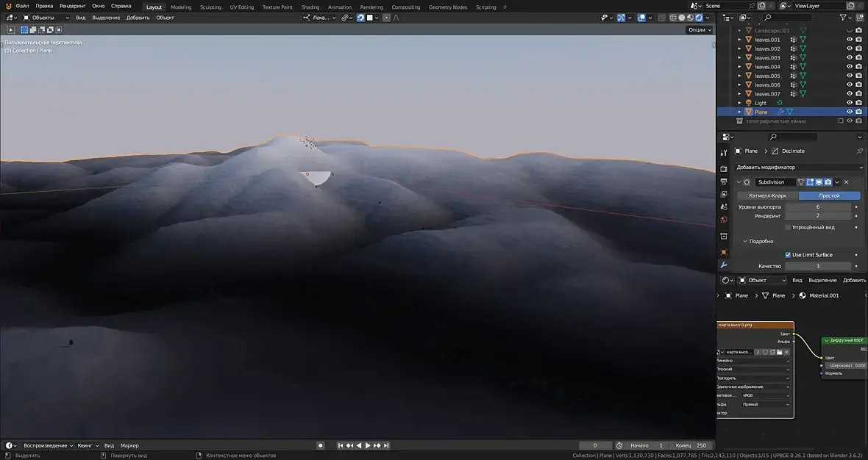Open Добавить модификатор dropdown
The height and width of the screenshot is (460, 868).
pos(799,167)
